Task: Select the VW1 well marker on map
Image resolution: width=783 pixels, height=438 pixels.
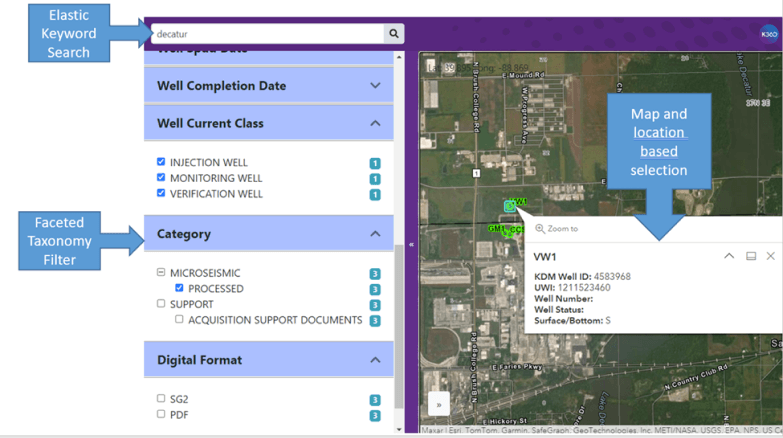Action: tap(511, 205)
